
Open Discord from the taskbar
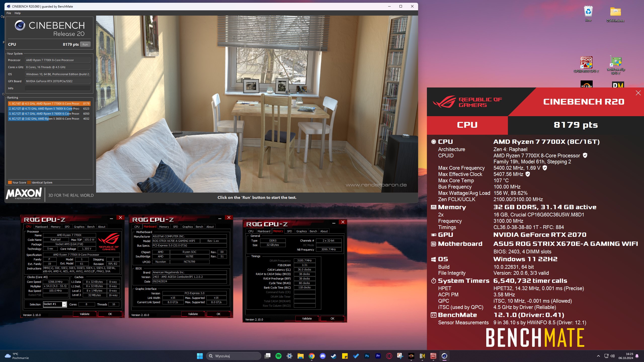(323, 356)
